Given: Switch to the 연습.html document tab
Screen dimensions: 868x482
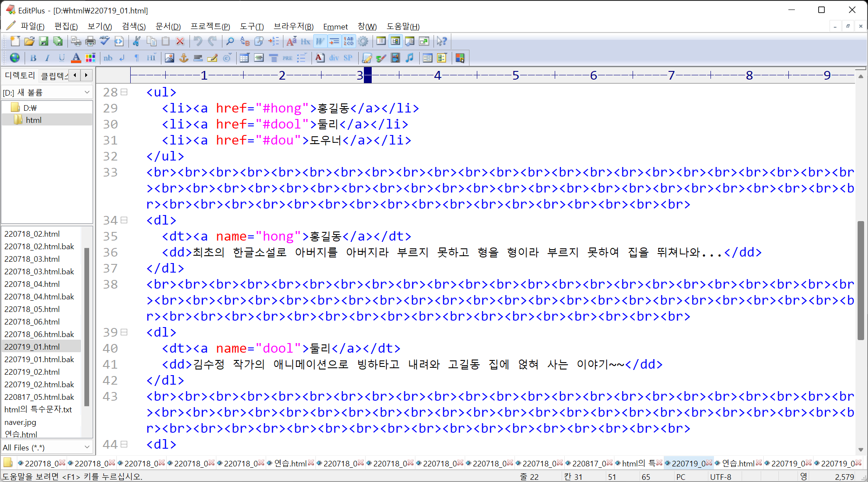Looking at the screenshot, I should pyautogui.click(x=290, y=463).
